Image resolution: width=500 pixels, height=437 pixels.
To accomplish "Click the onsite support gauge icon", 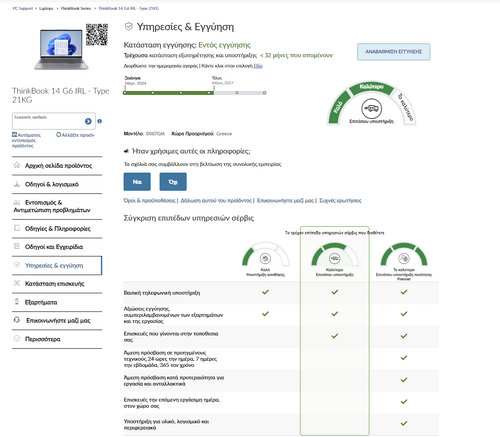I will point(371,108).
